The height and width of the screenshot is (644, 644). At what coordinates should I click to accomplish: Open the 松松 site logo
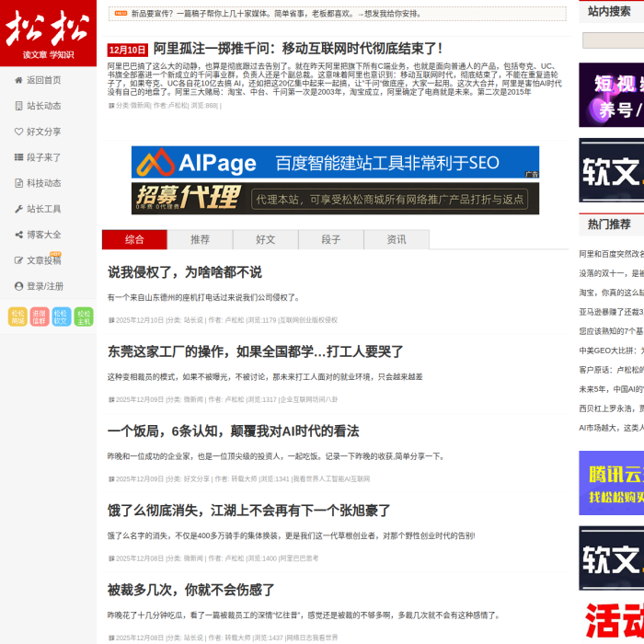coord(48,33)
